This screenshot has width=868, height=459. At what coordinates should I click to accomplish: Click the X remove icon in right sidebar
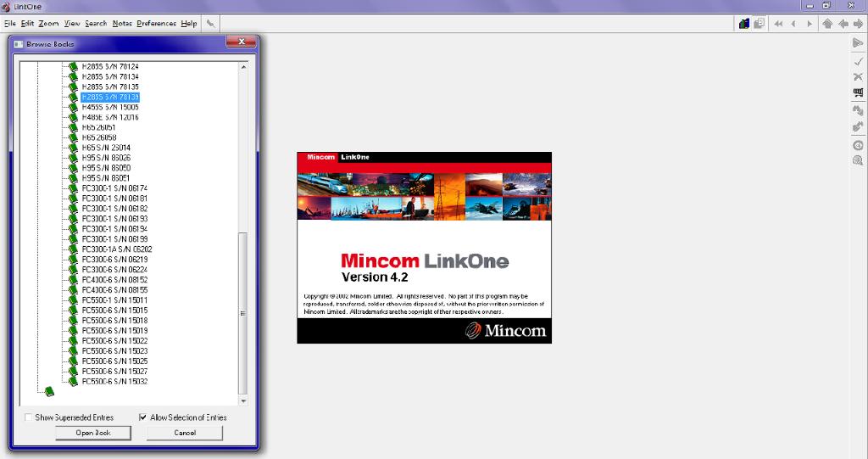point(858,76)
